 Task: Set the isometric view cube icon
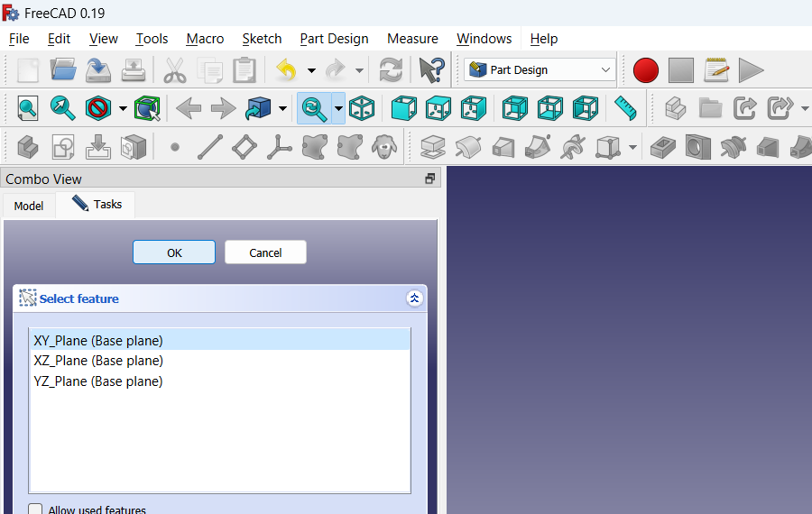362,109
